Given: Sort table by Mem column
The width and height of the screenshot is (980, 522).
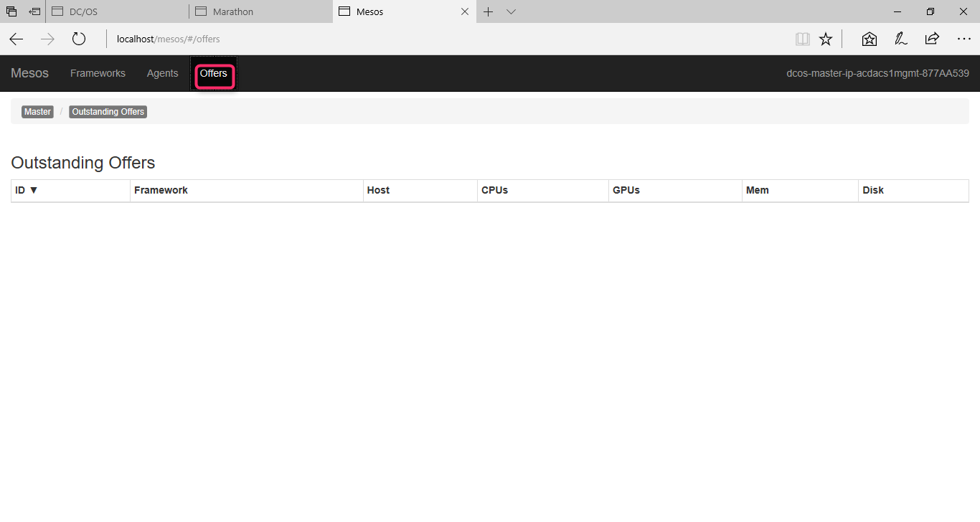Looking at the screenshot, I should [x=800, y=191].
